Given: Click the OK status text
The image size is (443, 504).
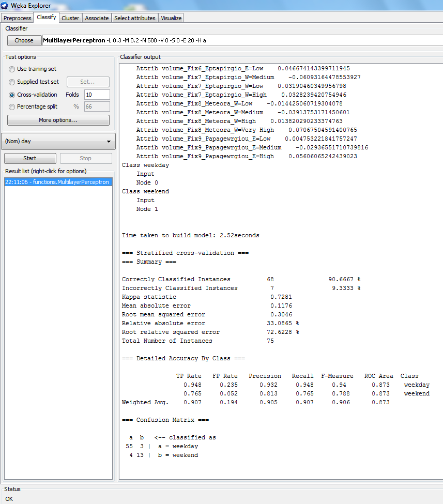Looking at the screenshot, I should pyautogui.click(x=9, y=499).
